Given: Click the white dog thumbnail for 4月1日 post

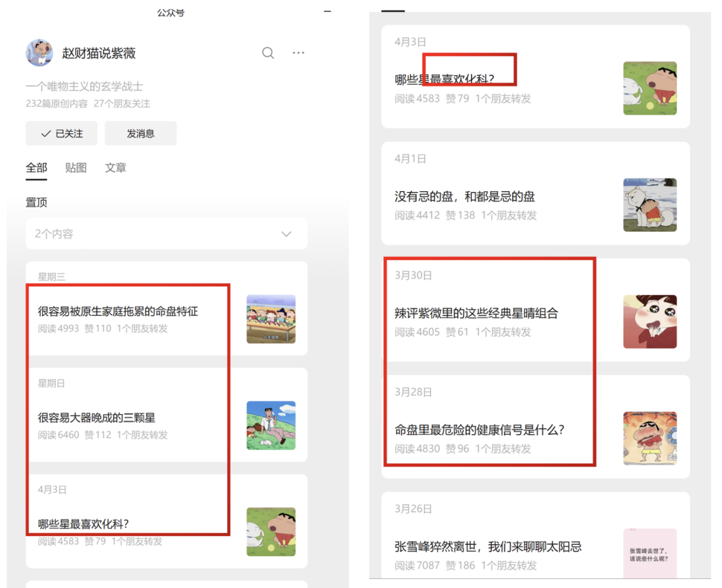Looking at the screenshot, I should [x=650, y=205].
